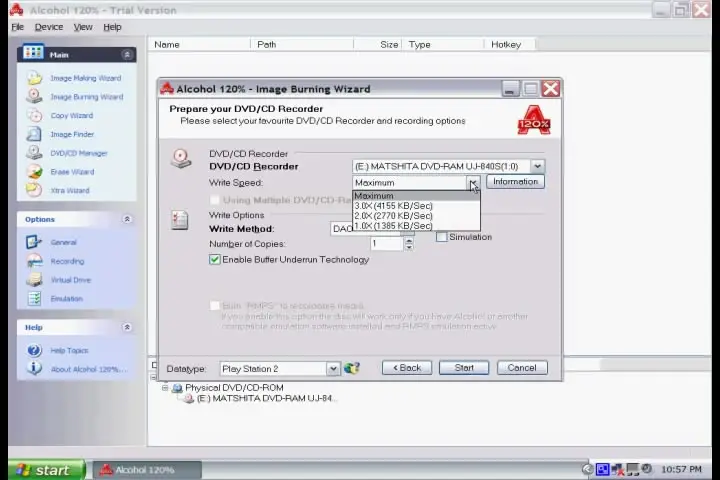
Task: Open the Image Making Wizard icon
Action: [34, 78]
